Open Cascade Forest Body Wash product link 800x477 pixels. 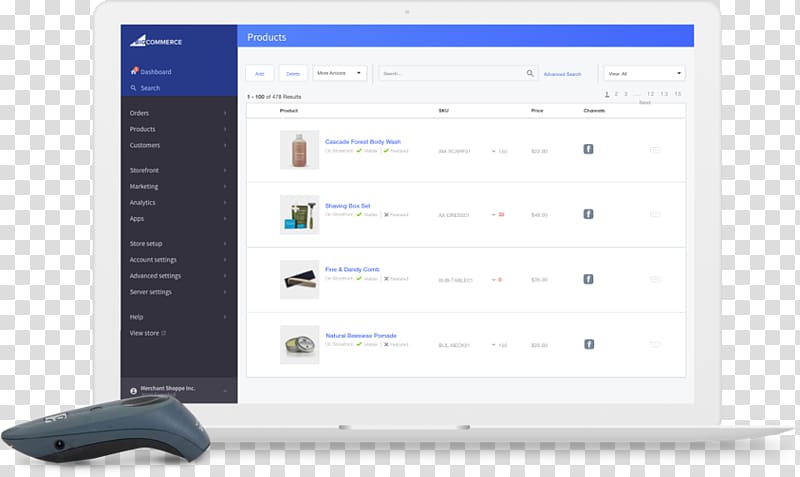point(363,142)
